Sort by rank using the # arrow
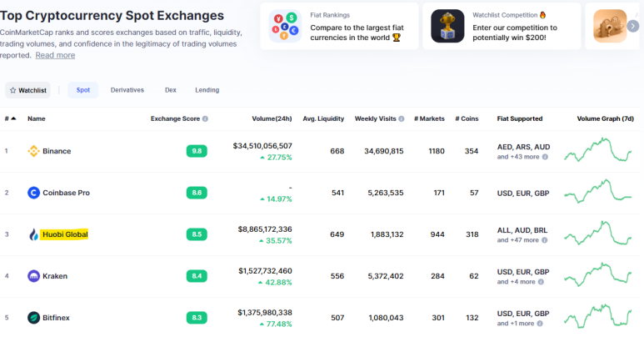 (x=13, y=118)
